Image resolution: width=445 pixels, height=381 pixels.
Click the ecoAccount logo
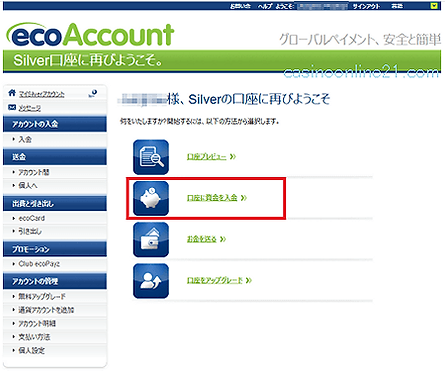pos(90,35)
